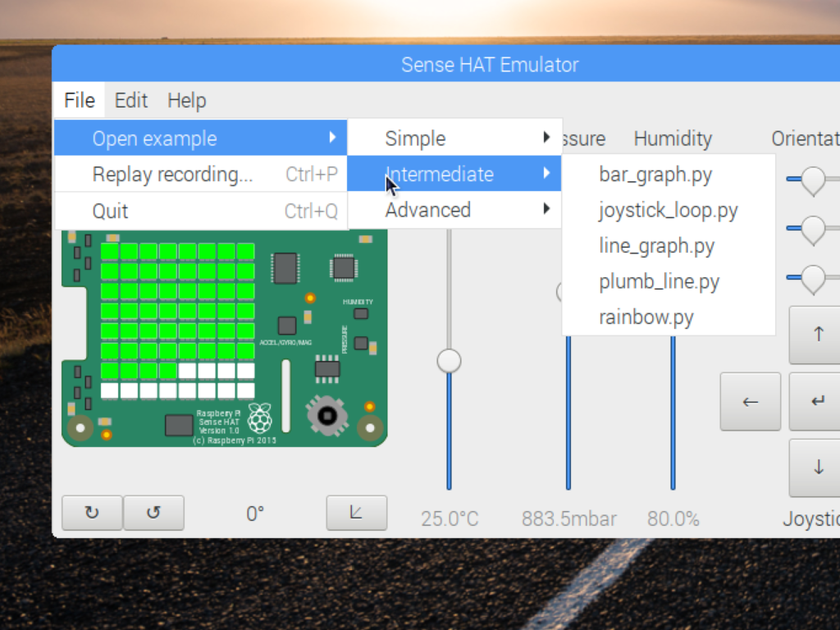Click the first orientation slider handle
Screen dimensions: 840x630
click(x=813, y=180)
